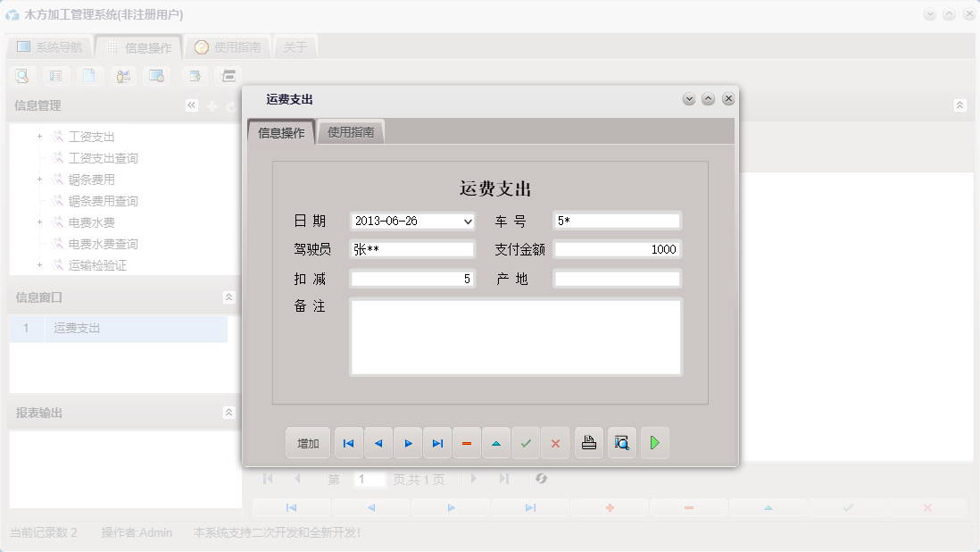
Task: Click inside the 产地 input field
Action: point(618,278)
